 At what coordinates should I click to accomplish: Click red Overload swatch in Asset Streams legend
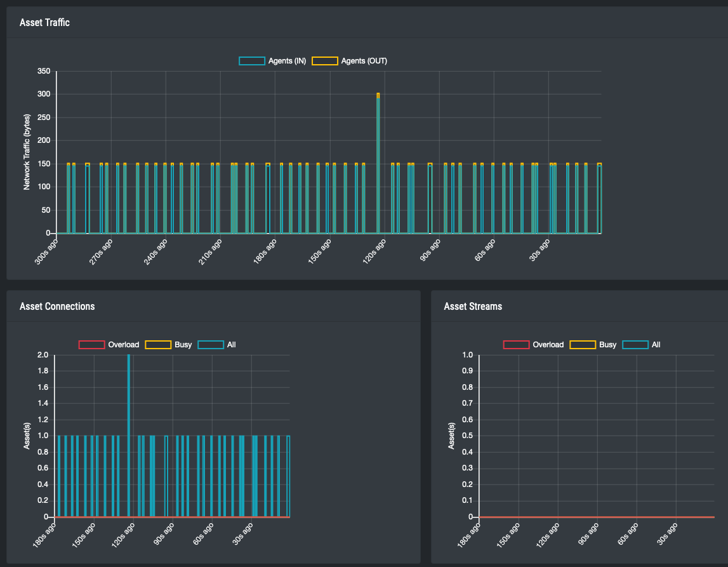pos(516,345)
